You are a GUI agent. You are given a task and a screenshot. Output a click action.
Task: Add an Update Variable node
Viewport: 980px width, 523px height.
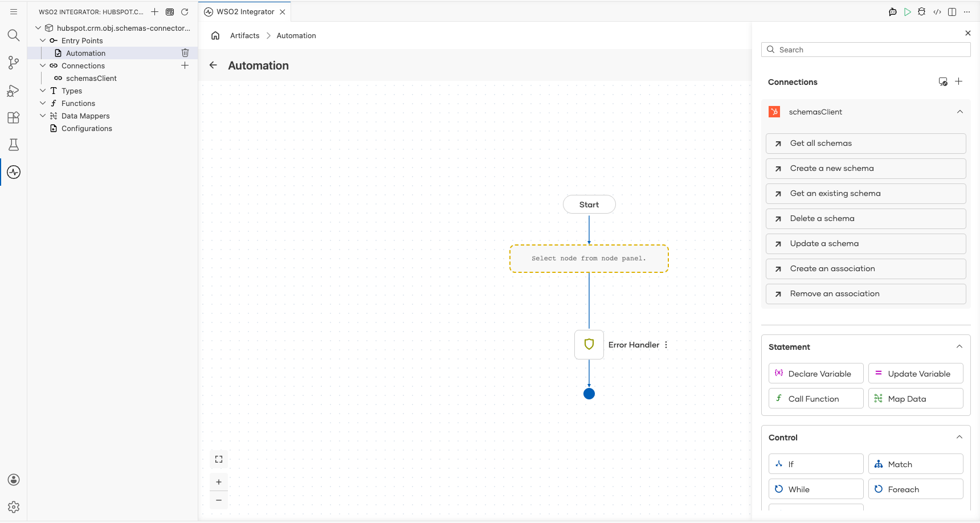[x=916, y=374]
